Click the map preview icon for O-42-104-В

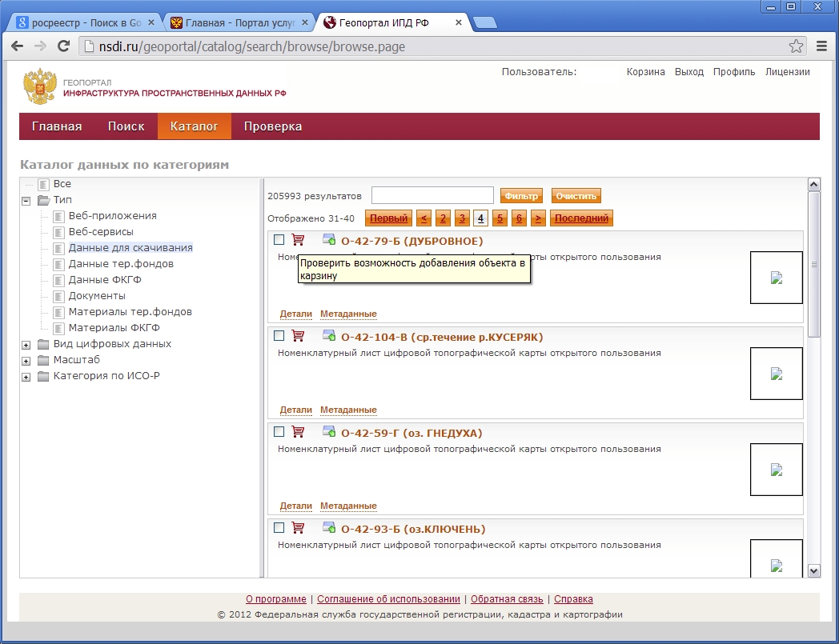point(328,336)
